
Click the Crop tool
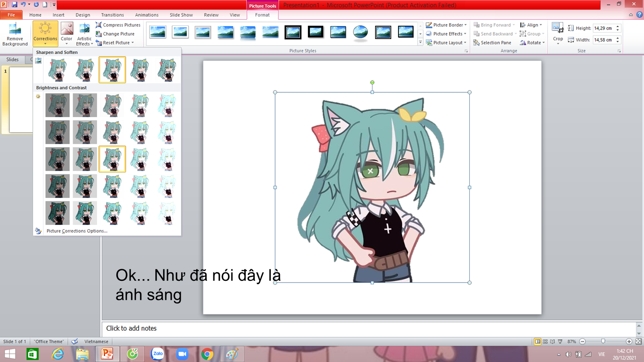tap(558, 33)
